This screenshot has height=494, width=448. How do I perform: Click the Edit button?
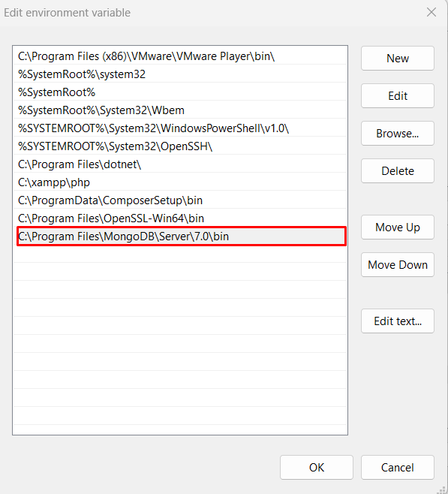pyautogui.click(x=397, y=96)
